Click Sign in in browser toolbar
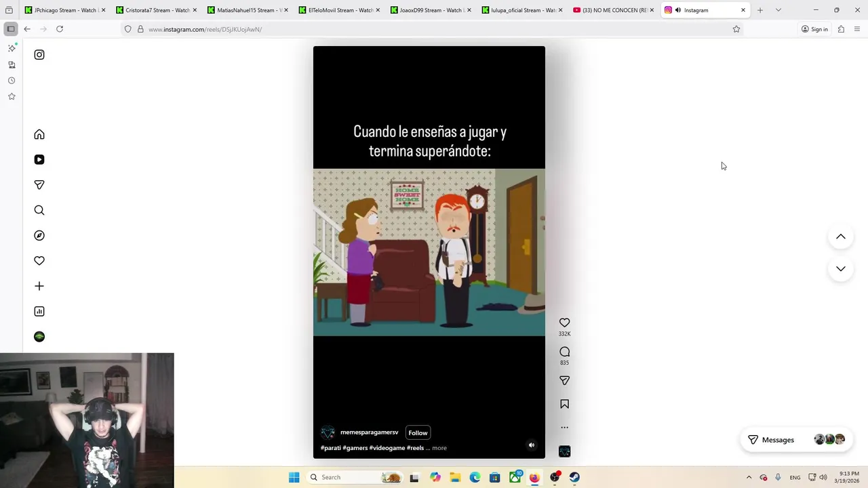868x488 pixels. 814,29
